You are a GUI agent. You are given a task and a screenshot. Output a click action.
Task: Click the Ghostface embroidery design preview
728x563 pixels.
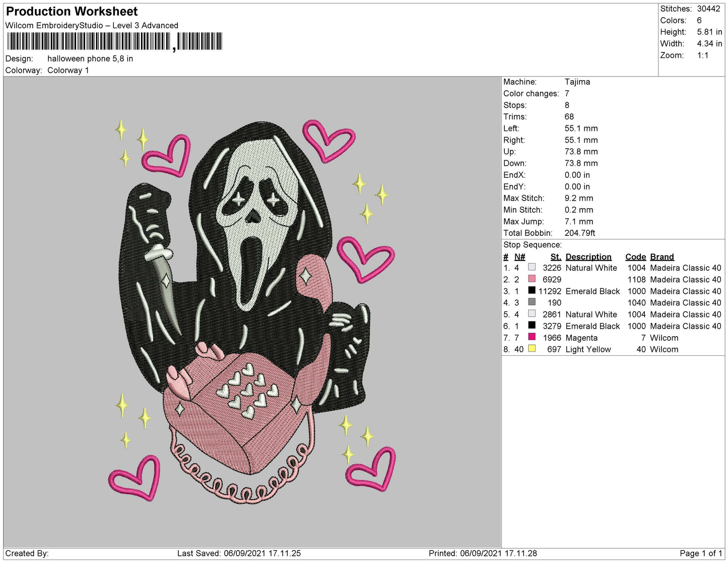[x=252, y=311]
